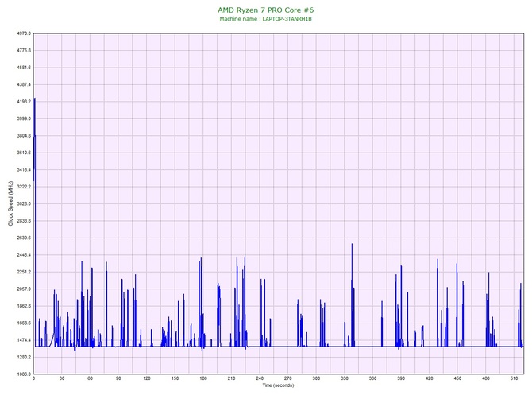Image resolution: width=532 pixels, height=399 pixels.
Task: Click the y-axis value 1086.0
Action: pyautogui.click(x=24, y=374)
